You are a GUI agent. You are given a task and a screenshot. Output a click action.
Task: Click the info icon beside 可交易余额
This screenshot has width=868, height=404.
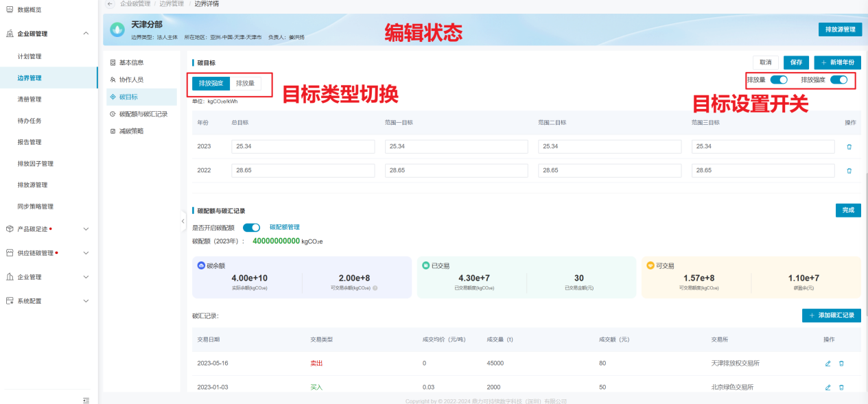pyautogui.click(x=375, y=288)
